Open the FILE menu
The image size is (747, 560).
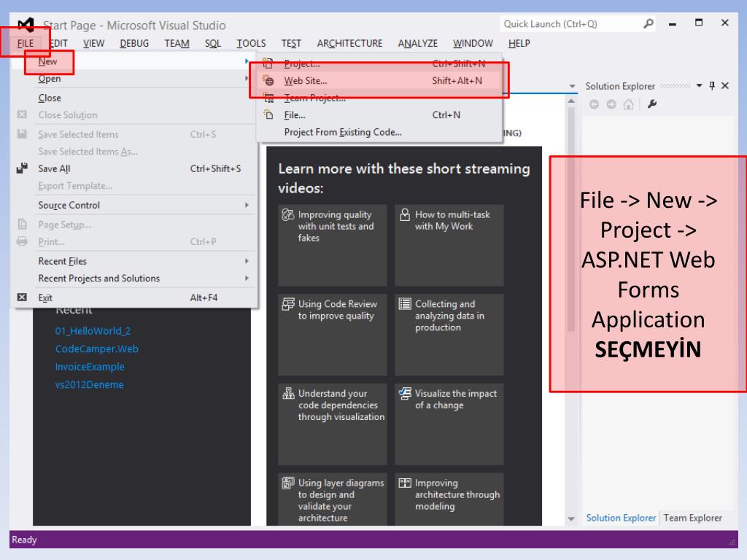click(26, 43)
